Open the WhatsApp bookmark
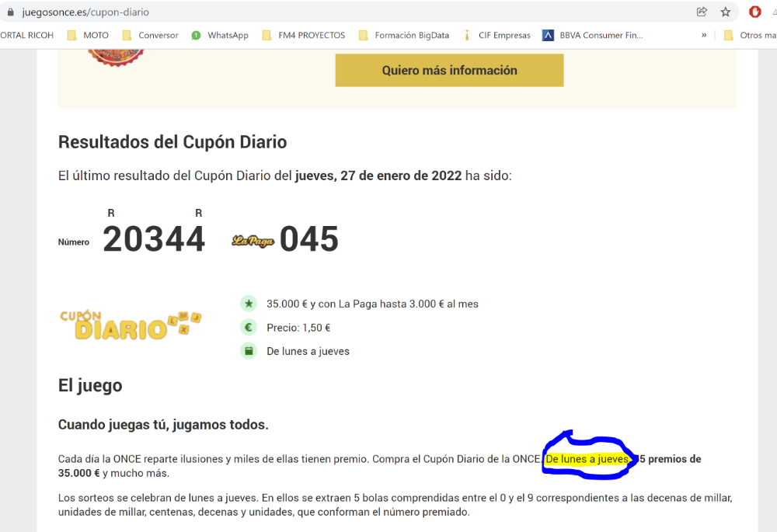Viewport: 777px width, 532px height. tap(220, 35)
